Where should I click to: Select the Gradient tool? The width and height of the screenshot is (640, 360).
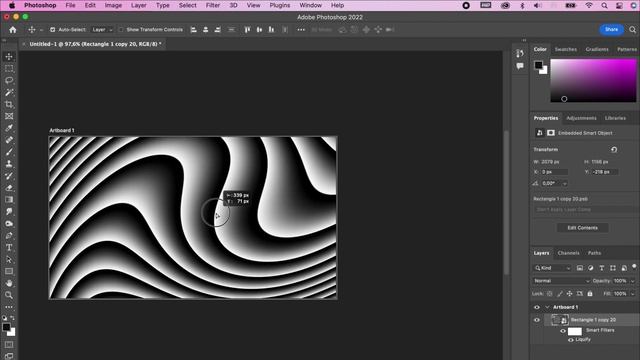point(9,200)
